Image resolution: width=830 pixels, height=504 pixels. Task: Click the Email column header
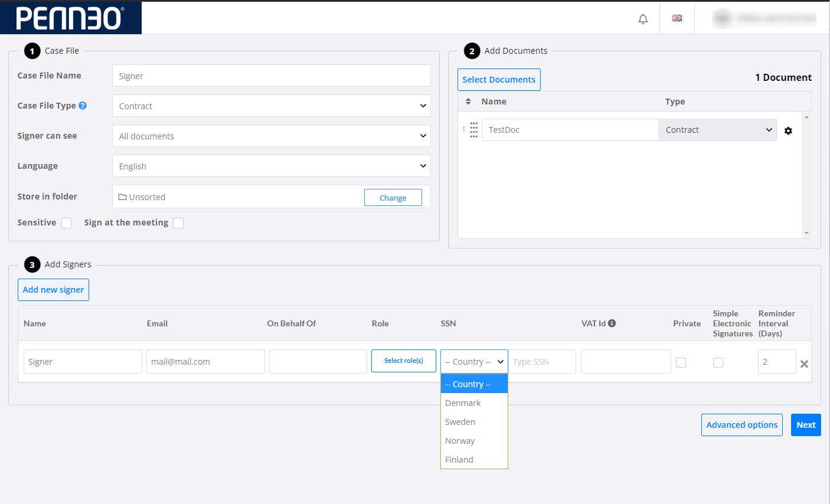point(157,323)
